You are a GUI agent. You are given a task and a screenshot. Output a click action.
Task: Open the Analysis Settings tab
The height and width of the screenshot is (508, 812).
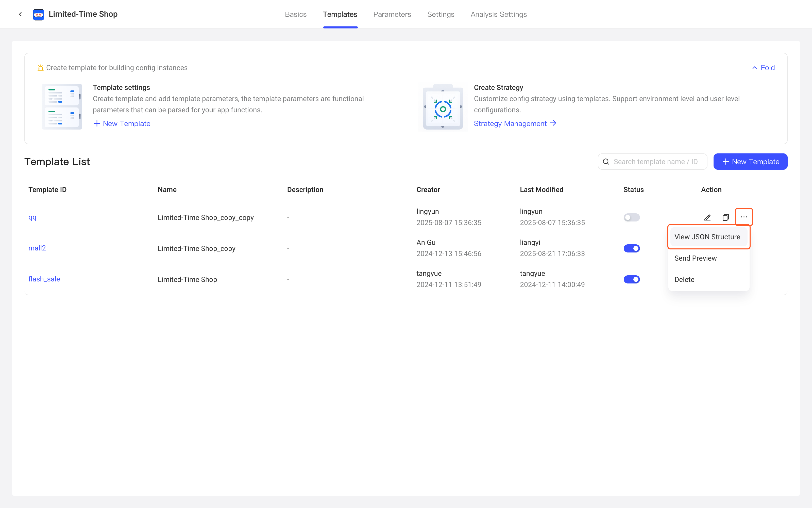coord(499,14)
